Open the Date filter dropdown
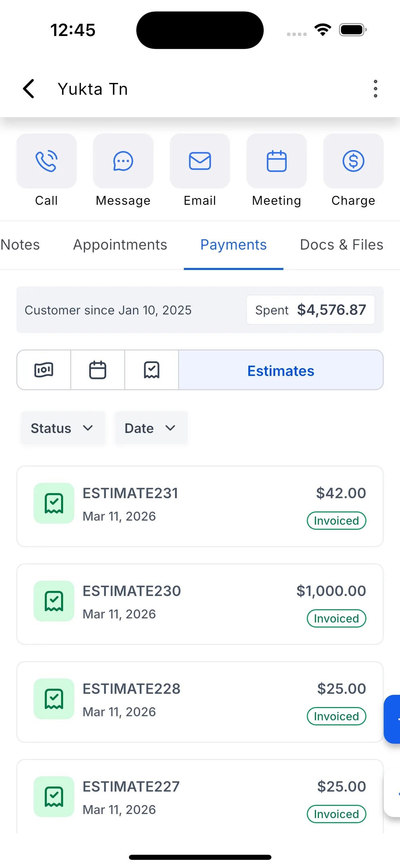400x868 pixels. [151, 428]
